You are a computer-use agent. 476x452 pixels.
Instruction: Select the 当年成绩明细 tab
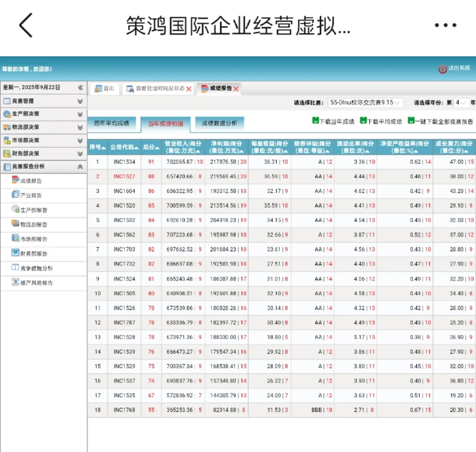click(x=165, y=124)
